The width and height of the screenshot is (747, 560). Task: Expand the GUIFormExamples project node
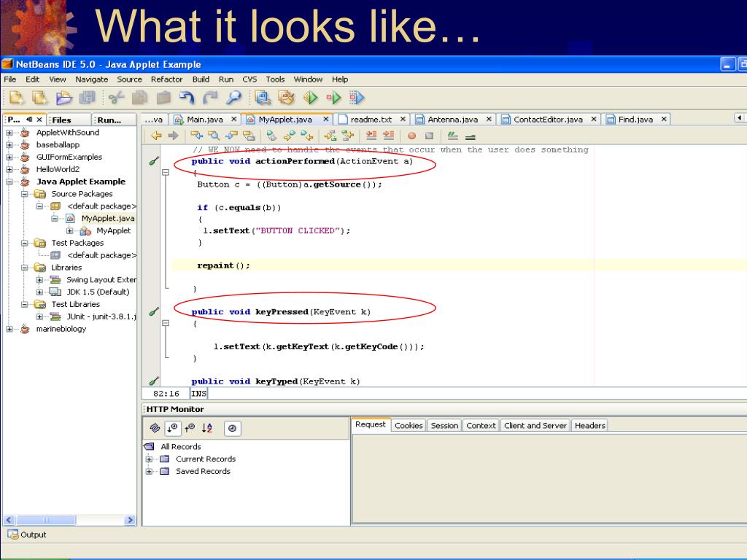[x=9, y=157]
